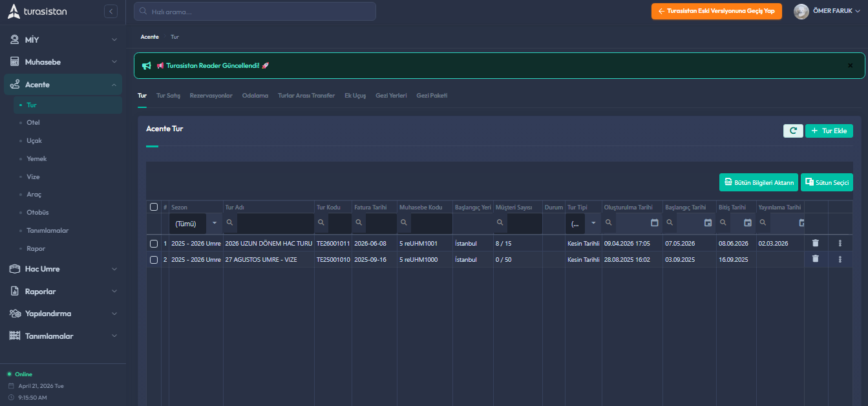Open the Gezi Paketi tab
The width and height of the screenshot is (868, 406).
point(432,96)
